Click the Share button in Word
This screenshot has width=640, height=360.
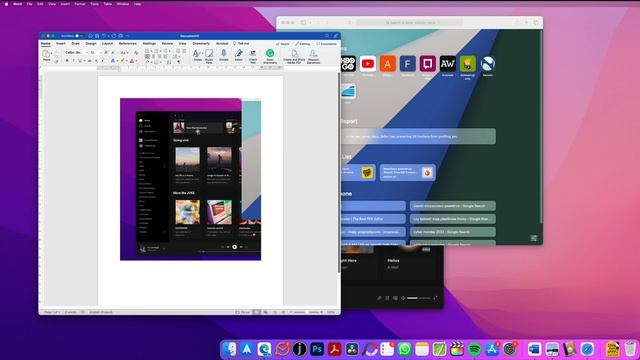[282, 44]
